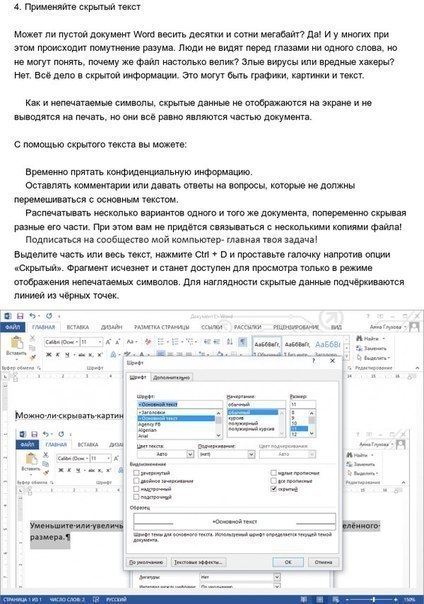Click the Отмена cancel button
424x604 pixels.
(323, 562)
